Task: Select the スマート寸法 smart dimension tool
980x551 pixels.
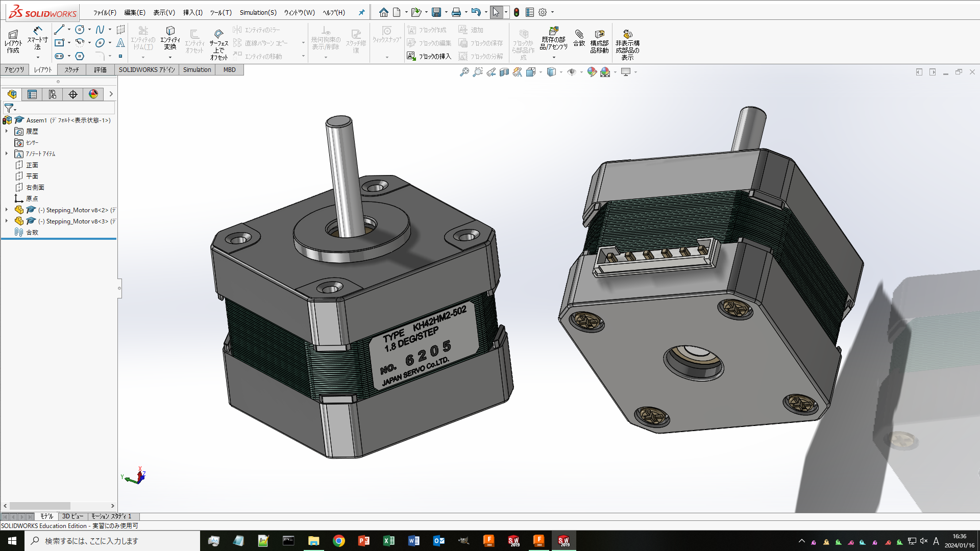Action: coord(37,38)
